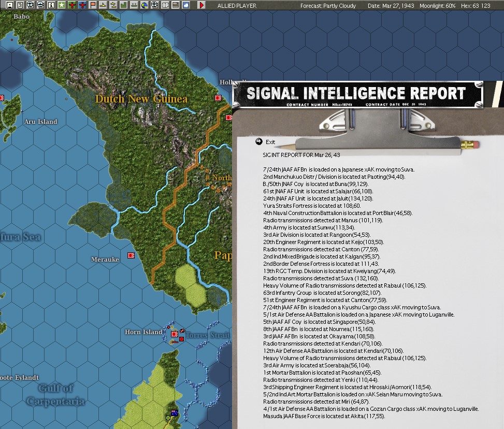Click the orange flag toolbar icon
The width and height of the screenshot is (504, 429).
tap(93, 5)
